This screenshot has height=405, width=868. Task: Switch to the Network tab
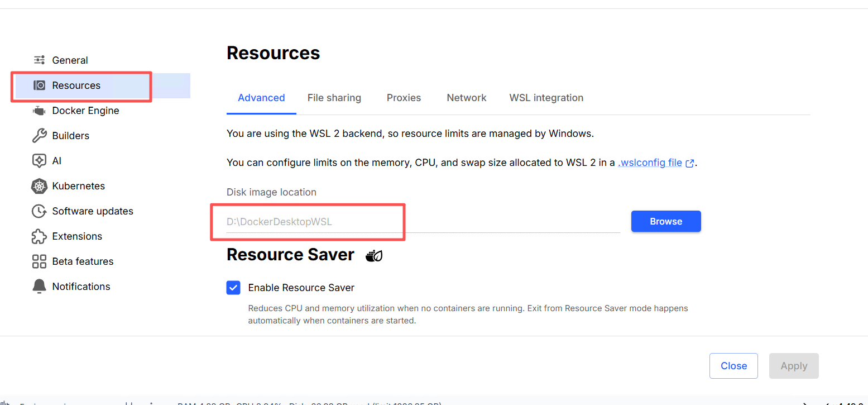[467, 98]
